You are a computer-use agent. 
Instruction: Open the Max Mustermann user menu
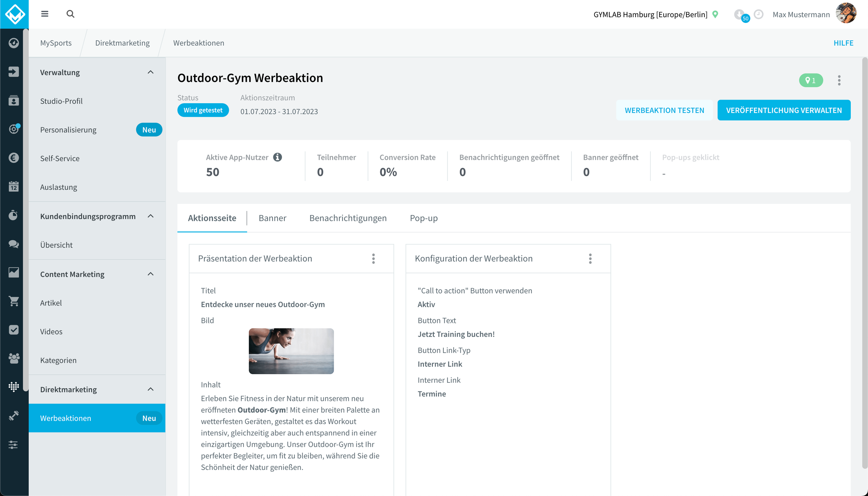pyautogui.click(x=801, y=14)
